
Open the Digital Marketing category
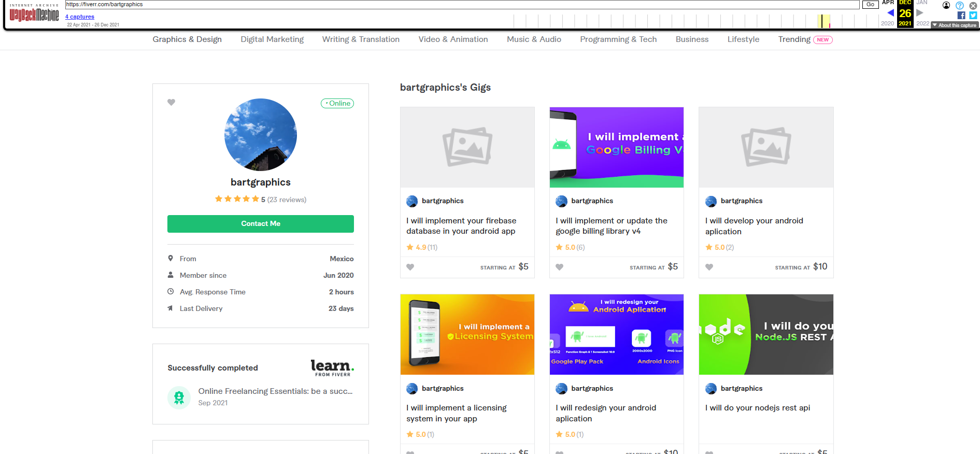[x=272, y=39]
